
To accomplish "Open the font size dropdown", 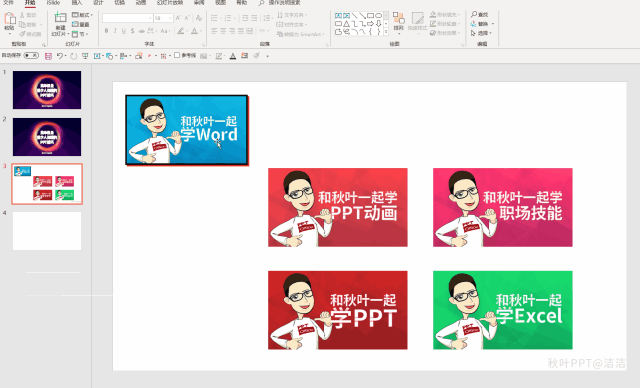I will (171, 18).
